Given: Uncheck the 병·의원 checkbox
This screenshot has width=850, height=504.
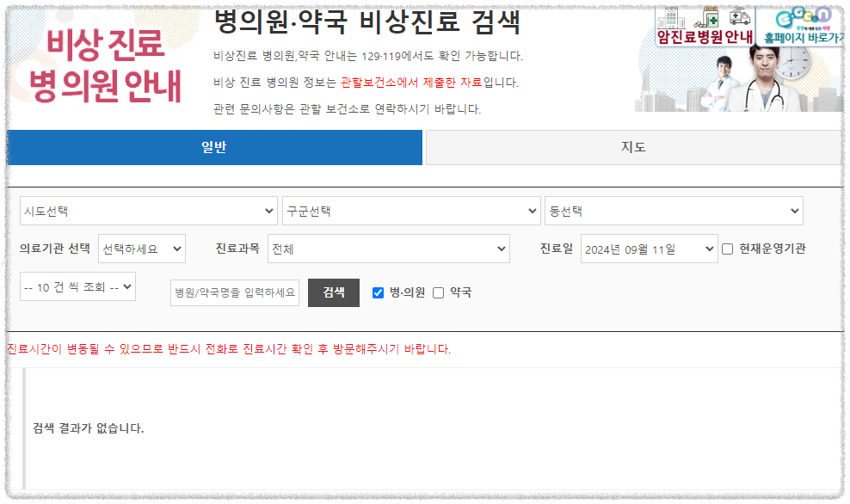Looking at the screenshot, I should click(378, 292).
